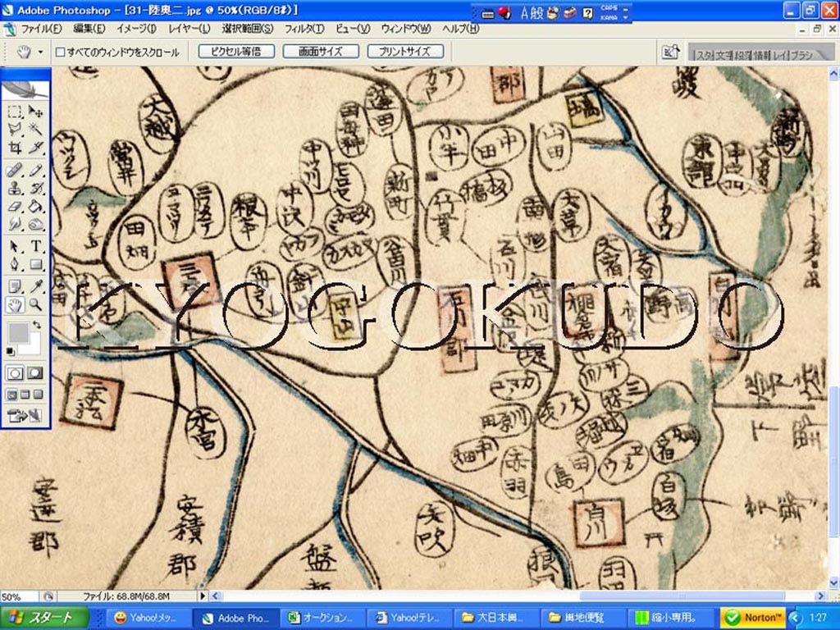Check 'すべてのウィンドウをスクロール' checkbox
This screenshot has width=840, height=630.
[60, 52]
